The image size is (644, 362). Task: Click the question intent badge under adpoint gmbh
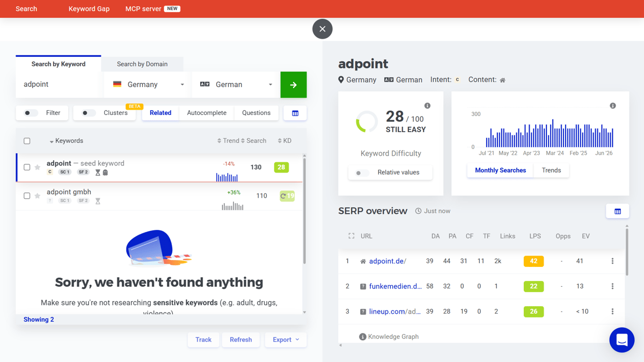click(50, 201)
